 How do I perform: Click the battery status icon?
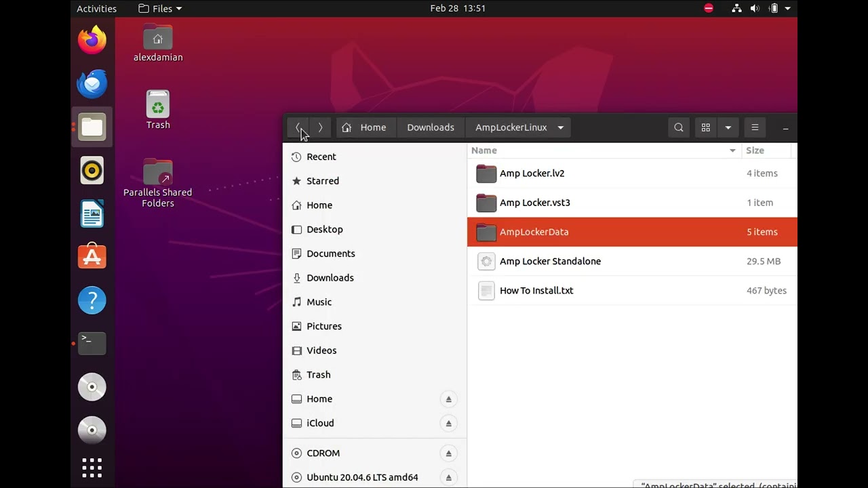(774, 8)
